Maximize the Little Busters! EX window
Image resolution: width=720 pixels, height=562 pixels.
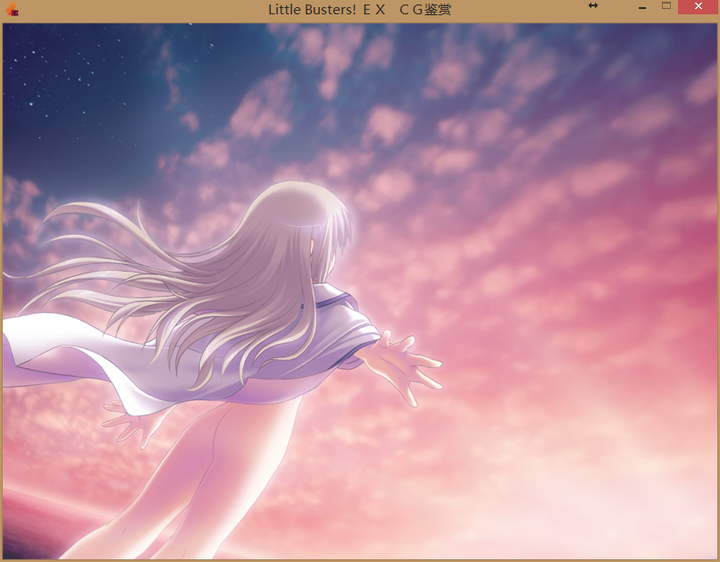[x=666, y=6]
